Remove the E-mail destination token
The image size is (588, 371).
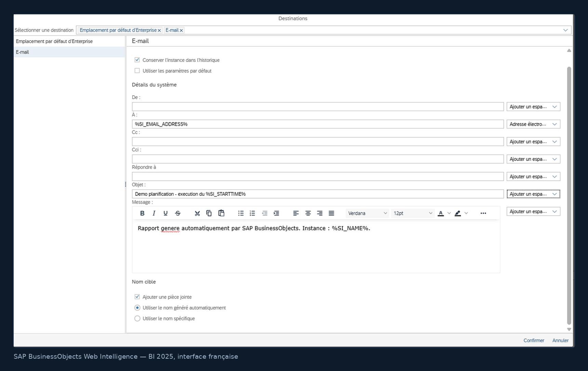[182, 30]
